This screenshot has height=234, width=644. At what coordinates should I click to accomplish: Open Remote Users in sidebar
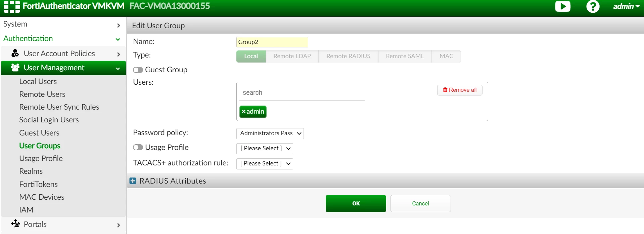(x=42, y=94)
